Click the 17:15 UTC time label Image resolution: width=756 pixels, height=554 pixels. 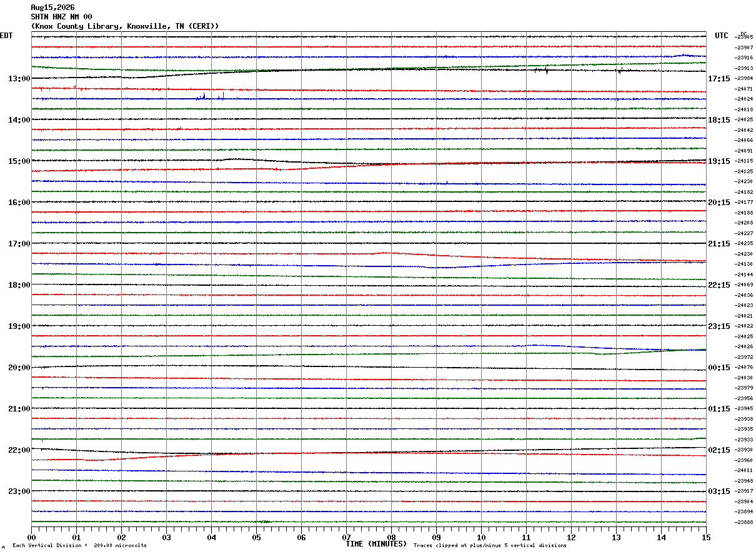click(x=719, y=79)
